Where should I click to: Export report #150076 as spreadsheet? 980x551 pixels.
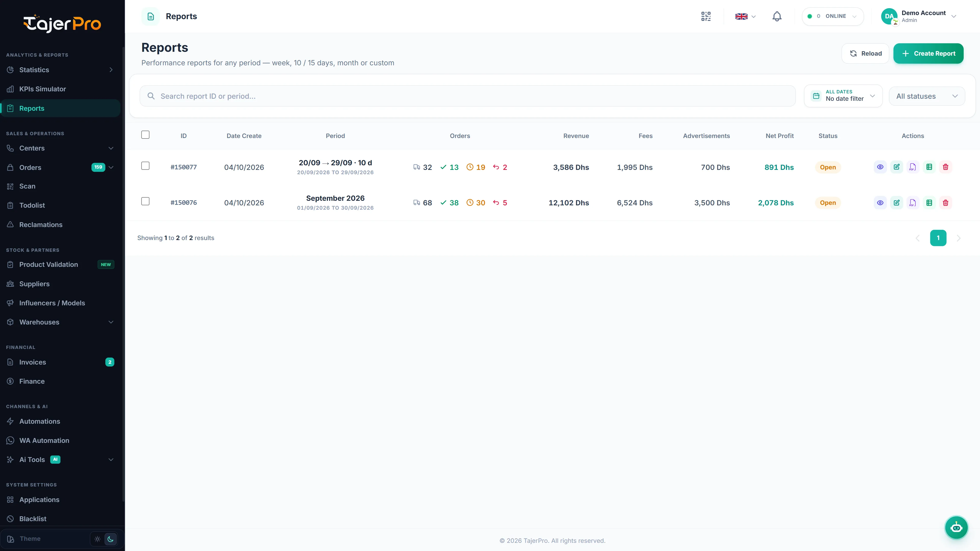coord(929,203)
